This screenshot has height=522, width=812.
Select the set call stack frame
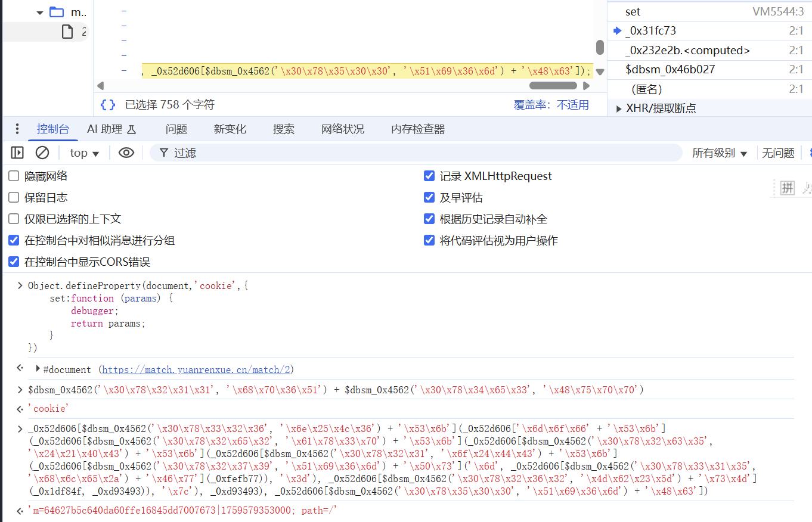coord(709,11)
